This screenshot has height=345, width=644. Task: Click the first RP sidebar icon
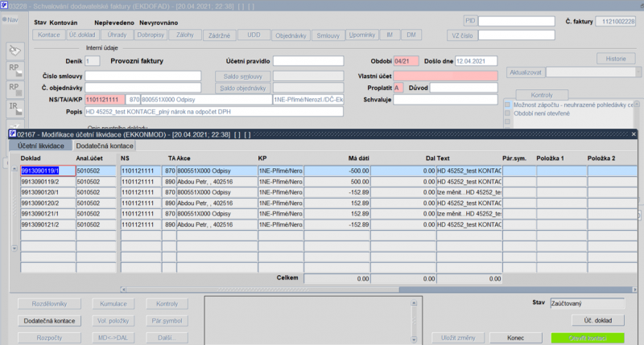14,69
